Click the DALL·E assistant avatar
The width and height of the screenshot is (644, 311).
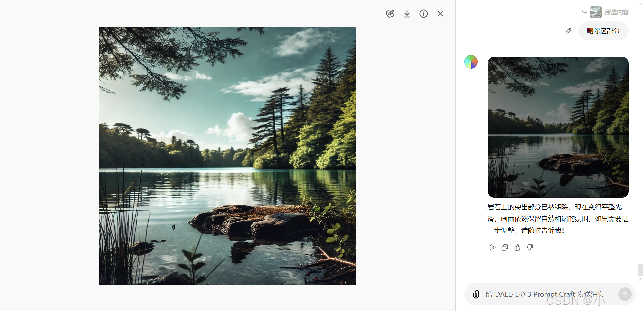[x=471, y=62]
